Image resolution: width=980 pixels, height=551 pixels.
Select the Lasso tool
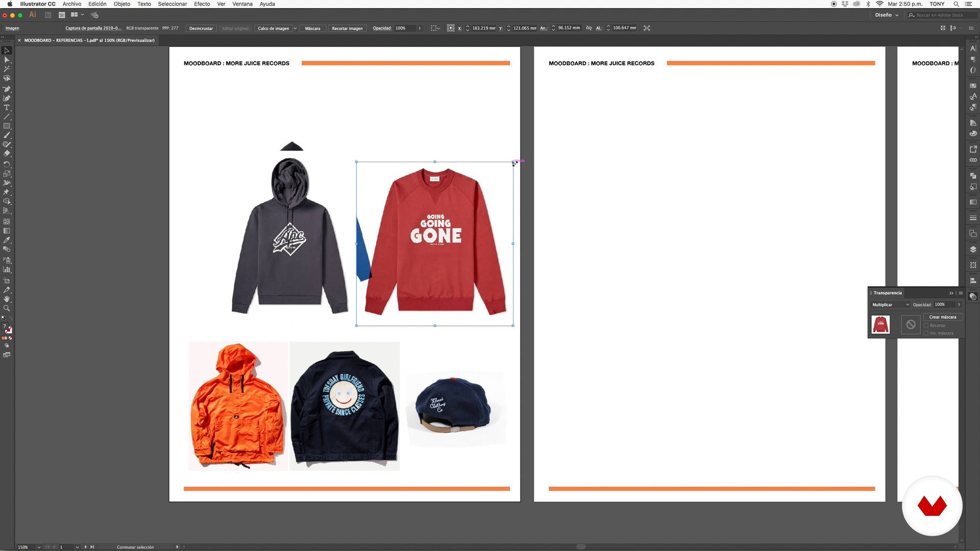7,79
